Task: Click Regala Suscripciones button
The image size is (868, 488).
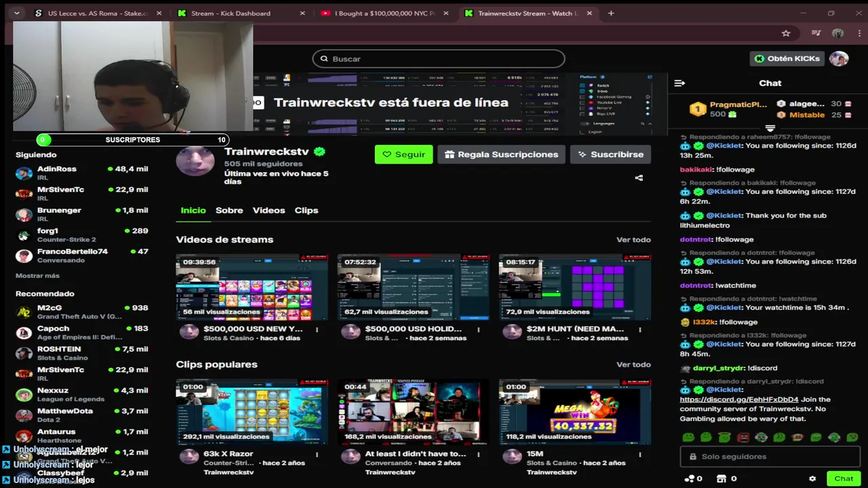Action: (501, 155)
